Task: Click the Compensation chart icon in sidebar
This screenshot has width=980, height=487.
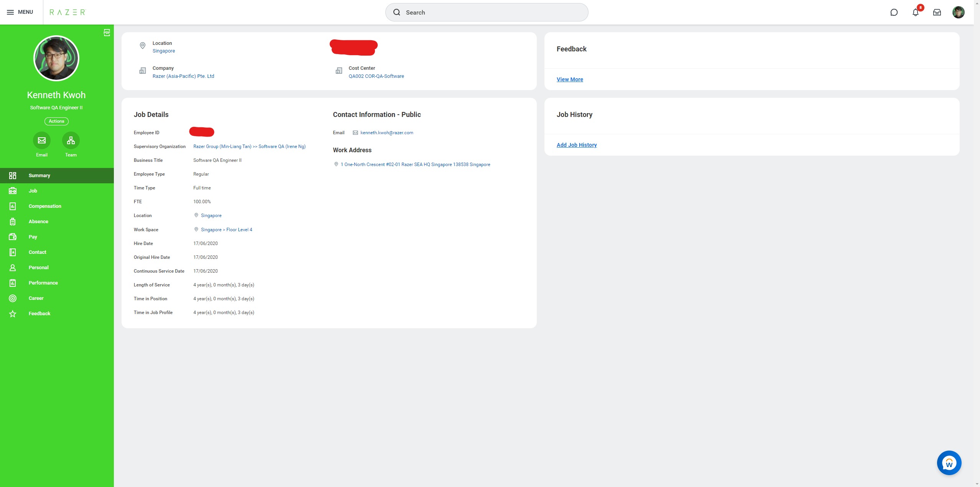Action: point(13,206)
